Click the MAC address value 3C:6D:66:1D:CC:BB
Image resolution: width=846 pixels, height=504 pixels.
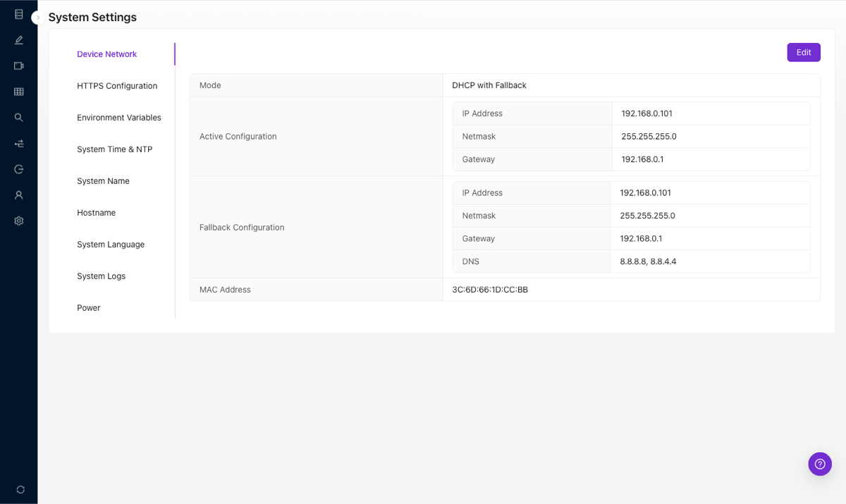point(490,290)
